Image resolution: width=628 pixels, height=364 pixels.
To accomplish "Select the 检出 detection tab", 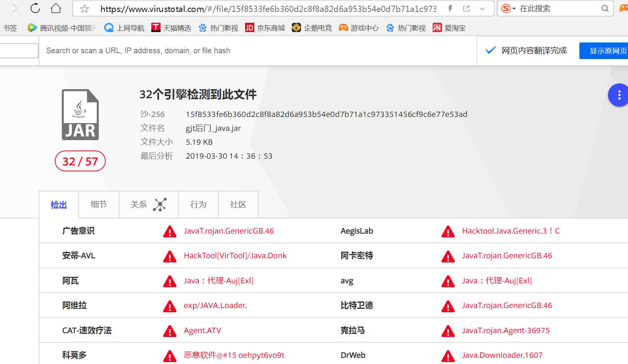I will pos(59,205).
